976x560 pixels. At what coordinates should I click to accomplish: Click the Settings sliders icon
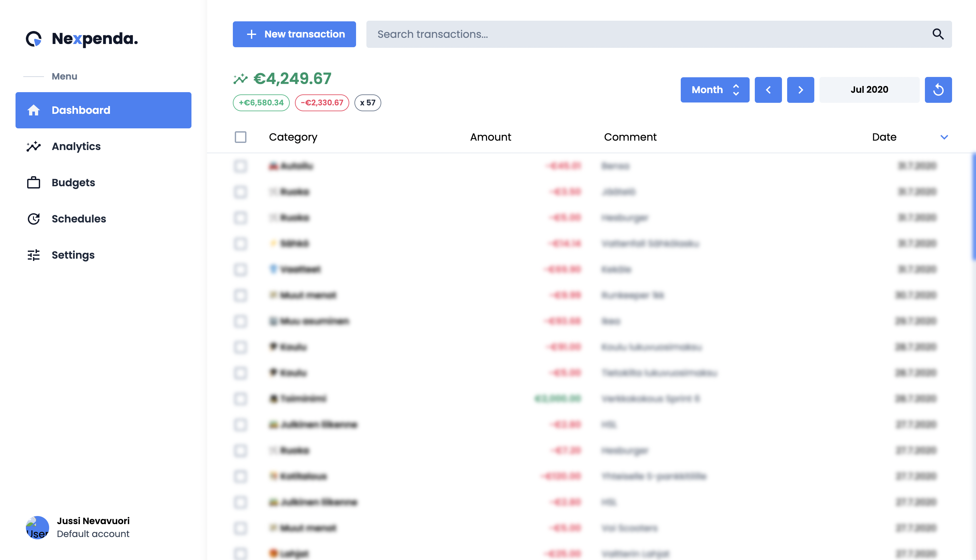[x=33, y=255]
